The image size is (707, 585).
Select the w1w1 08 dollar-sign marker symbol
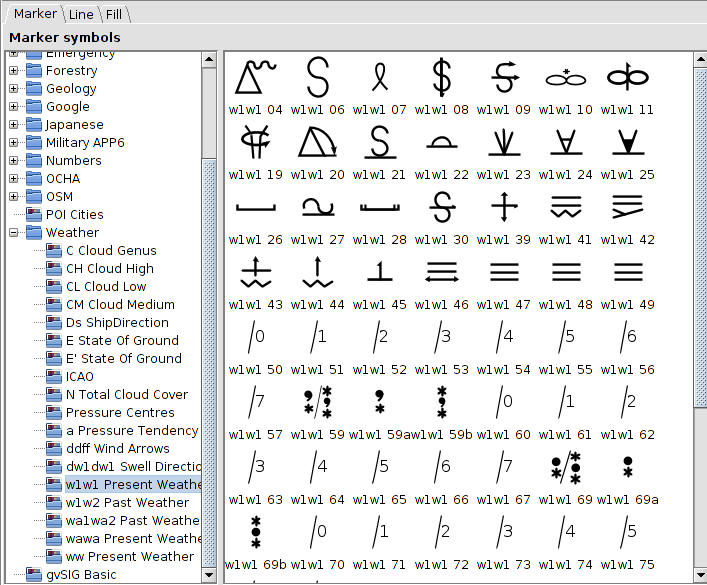click(441, 77)
